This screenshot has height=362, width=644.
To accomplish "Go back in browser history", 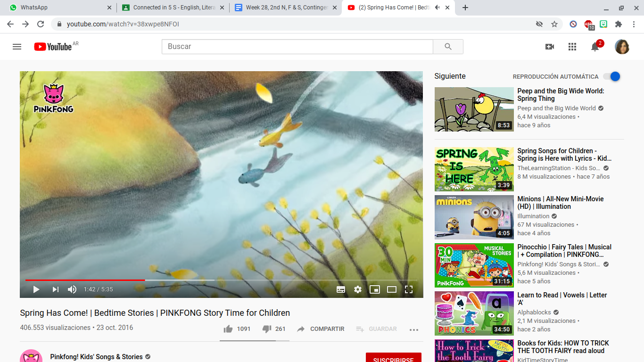I will (10, 24).
